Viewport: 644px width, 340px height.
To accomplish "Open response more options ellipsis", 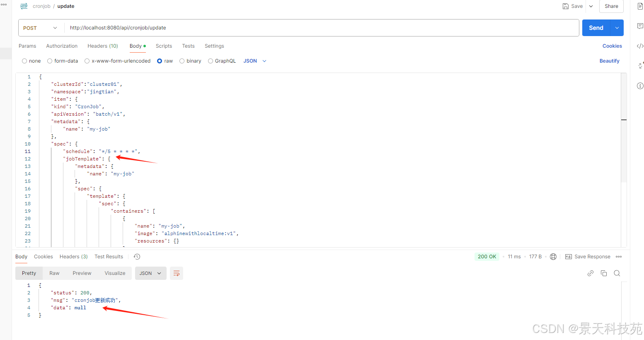I will (x=619, y=257).
